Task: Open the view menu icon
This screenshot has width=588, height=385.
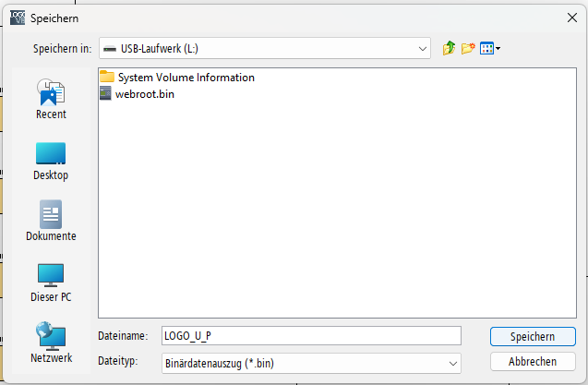Action: pyautogui.click(x=486, y=48)
